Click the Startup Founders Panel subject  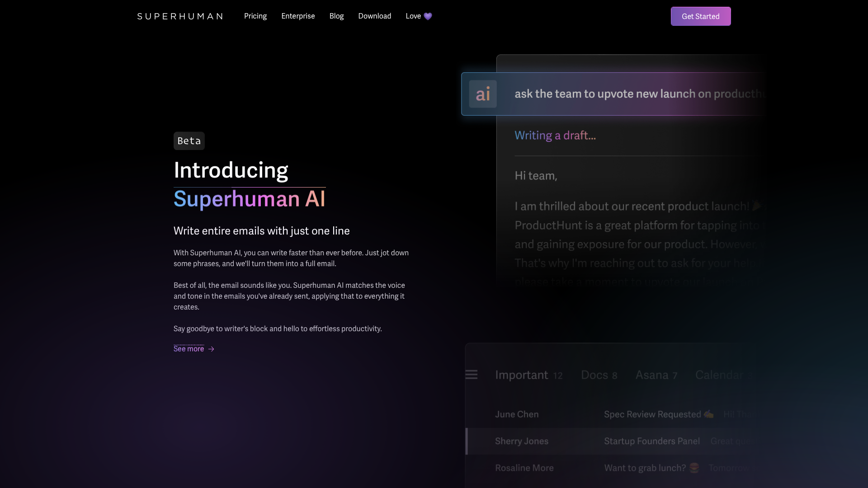[x=652, y=441]
